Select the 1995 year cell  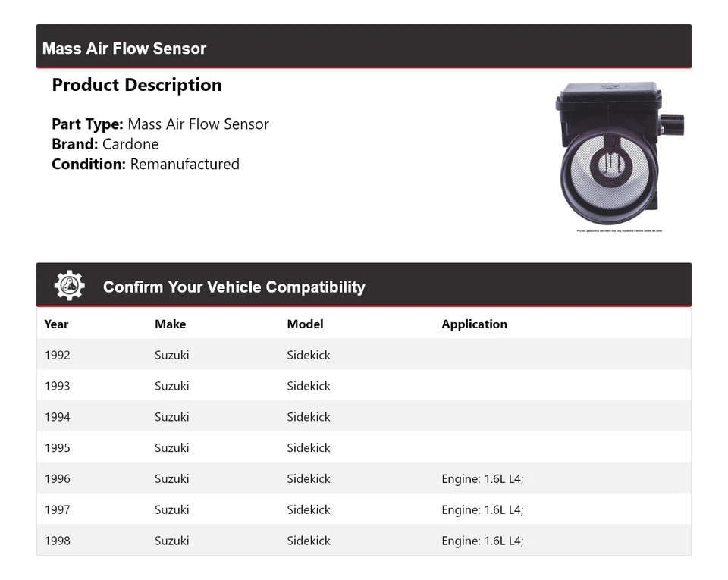tap(57, 448)
